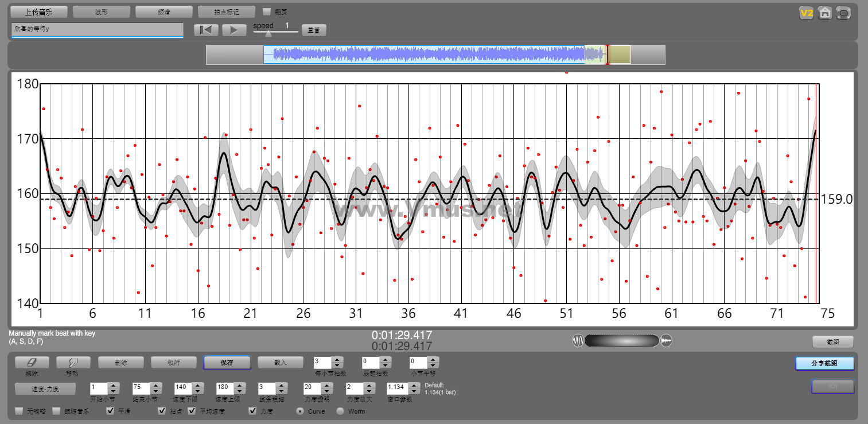
Task: Click the up arrow for 每小节拍数
Action: [x=337, y=360]
